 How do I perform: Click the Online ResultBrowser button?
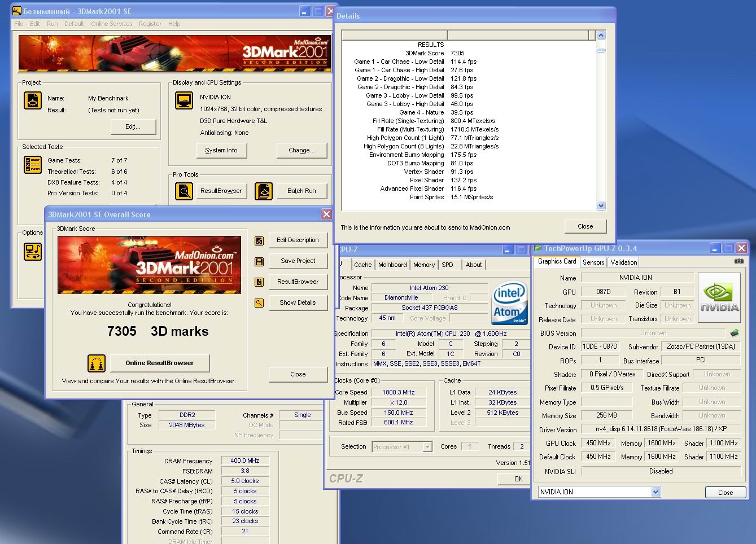pyautogui.click(x=159, y=363)
